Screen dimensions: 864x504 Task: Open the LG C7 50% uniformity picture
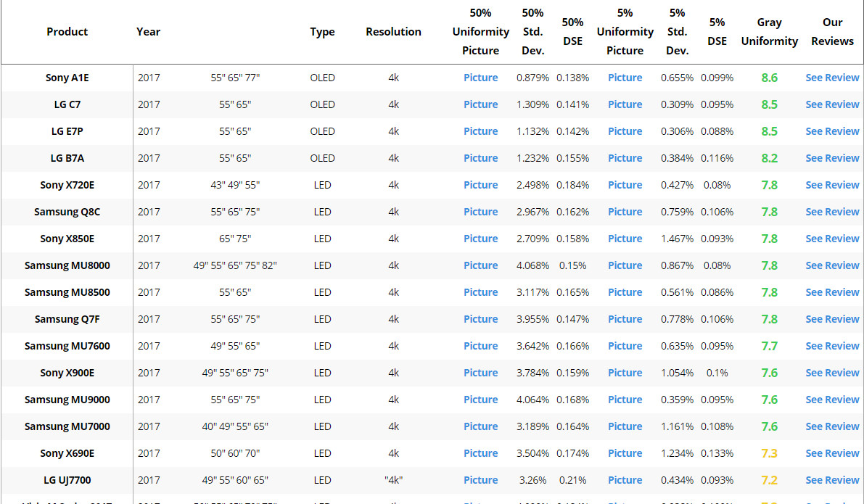coord(480,104)
